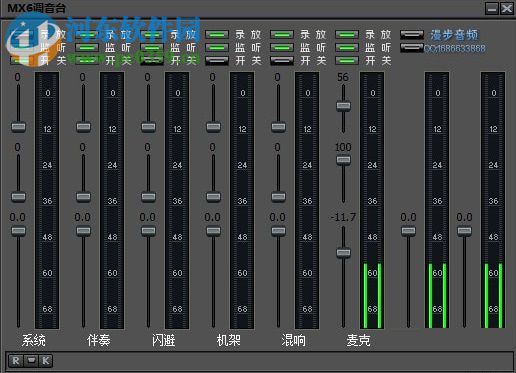The height and width of the screenshot is (373, 516).
Task: Click lower 0.0 fader handle of 机架 channel
Action: (x=213, y=231)
